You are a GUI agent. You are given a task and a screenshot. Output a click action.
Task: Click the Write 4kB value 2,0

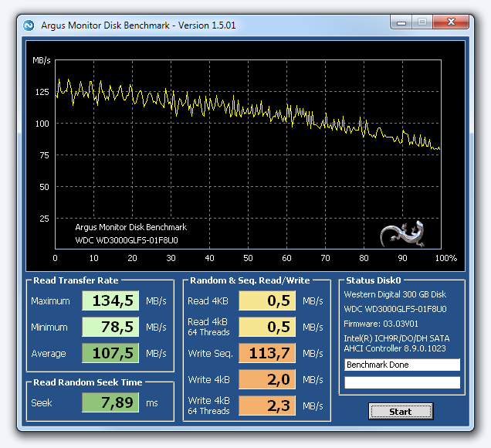point(267,380)
